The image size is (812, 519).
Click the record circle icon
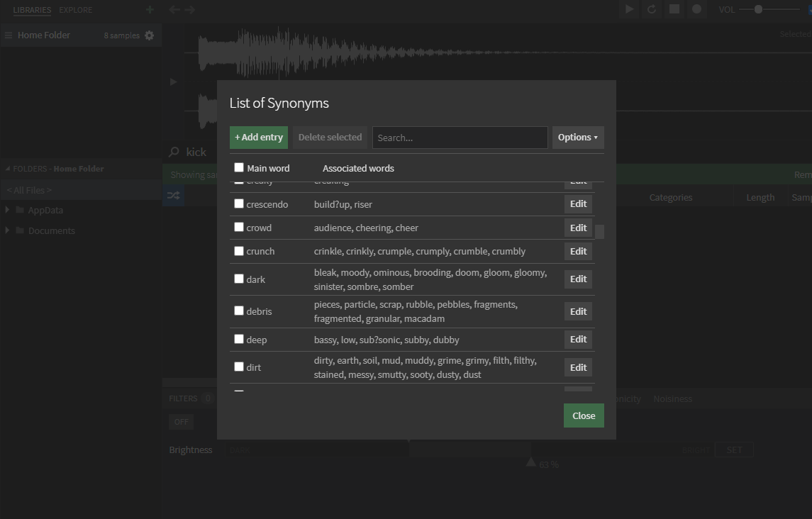tap(697, 9)
